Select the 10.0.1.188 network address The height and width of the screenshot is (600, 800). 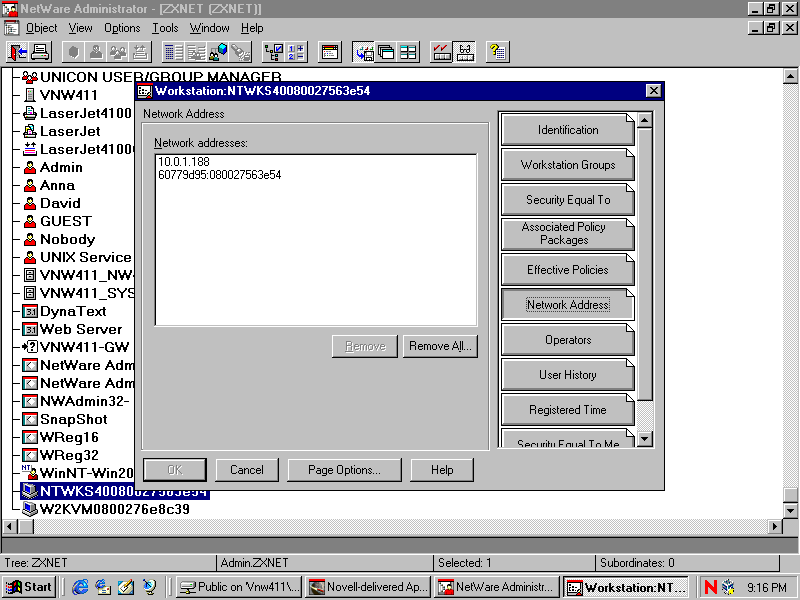[x=184, y=162]
